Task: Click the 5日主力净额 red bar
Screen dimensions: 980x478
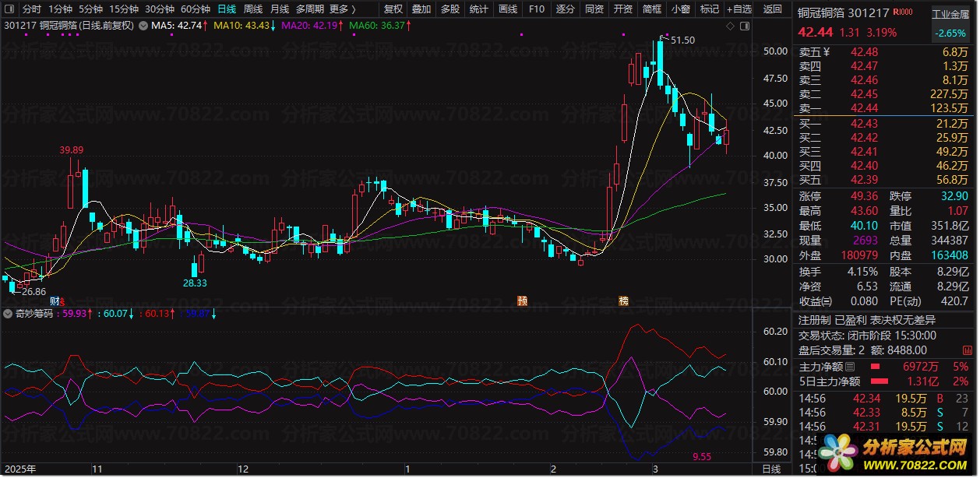Action: pyautogui.click(x=878, y=381)
